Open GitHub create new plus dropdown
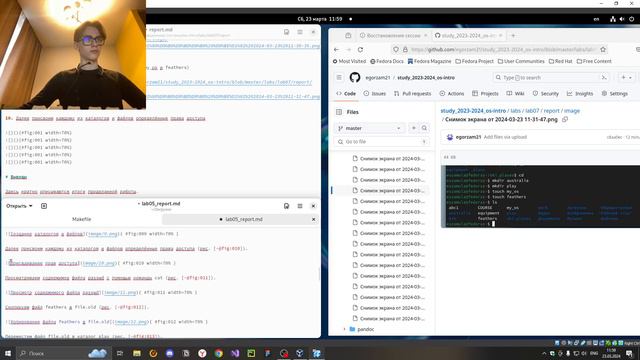 tap(627, 78)
